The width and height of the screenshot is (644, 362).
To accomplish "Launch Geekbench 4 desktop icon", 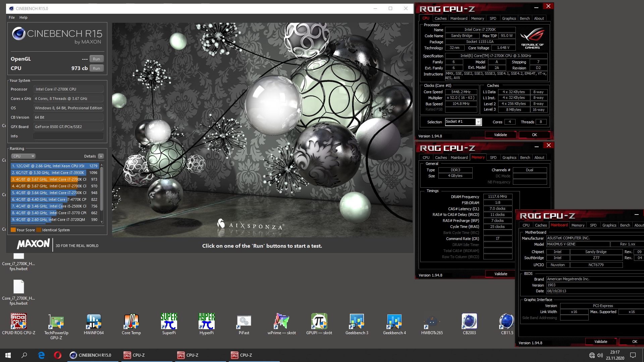I will (x=394, y=324).
